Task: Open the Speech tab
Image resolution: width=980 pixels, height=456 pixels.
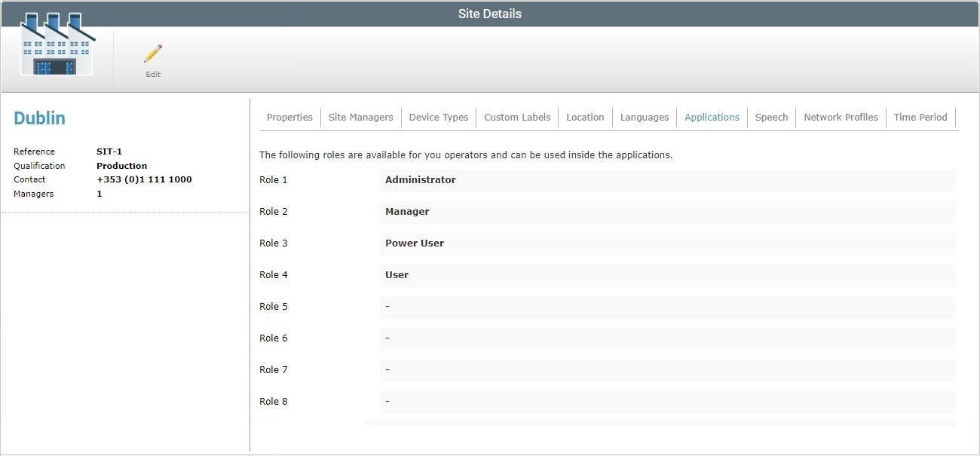Action: [771, 117]
